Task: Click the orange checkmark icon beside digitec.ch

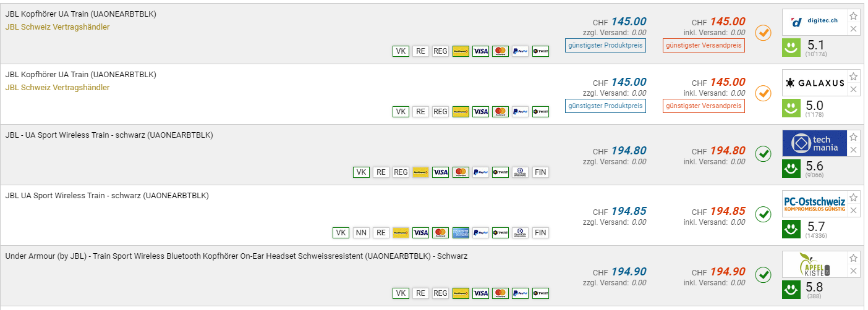Action: point(764,33)
